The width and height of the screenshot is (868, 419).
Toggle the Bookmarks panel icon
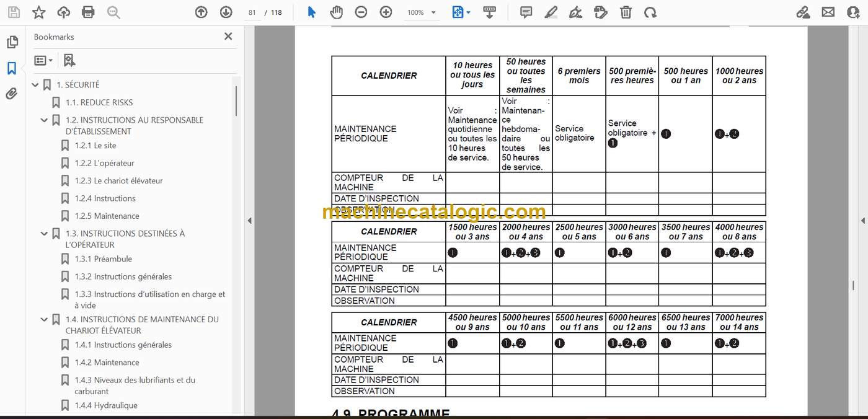coord(12,68)
